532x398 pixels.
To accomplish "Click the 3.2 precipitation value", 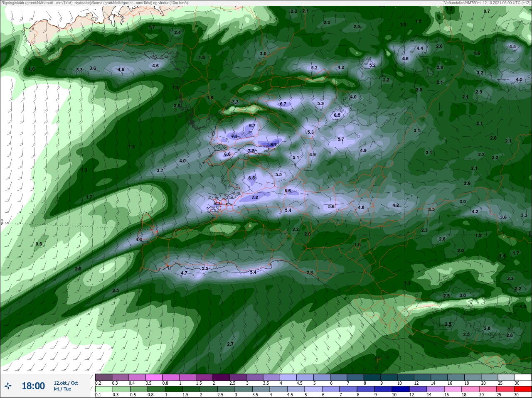I will pyautogui.click(x=480, y=73).
